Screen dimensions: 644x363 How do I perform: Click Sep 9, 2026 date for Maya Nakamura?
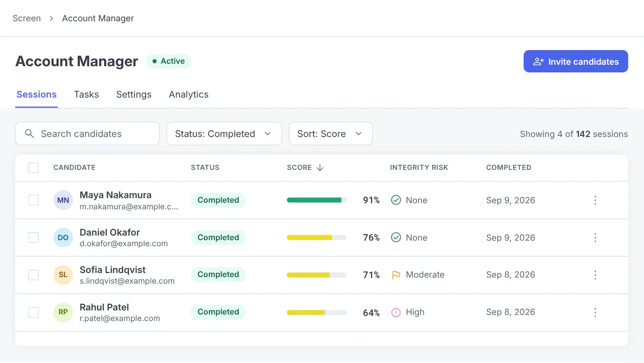511,200
